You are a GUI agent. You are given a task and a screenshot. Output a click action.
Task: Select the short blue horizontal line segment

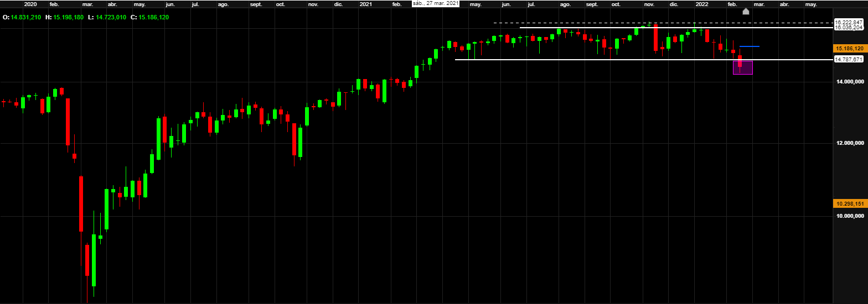coord(750,46)
